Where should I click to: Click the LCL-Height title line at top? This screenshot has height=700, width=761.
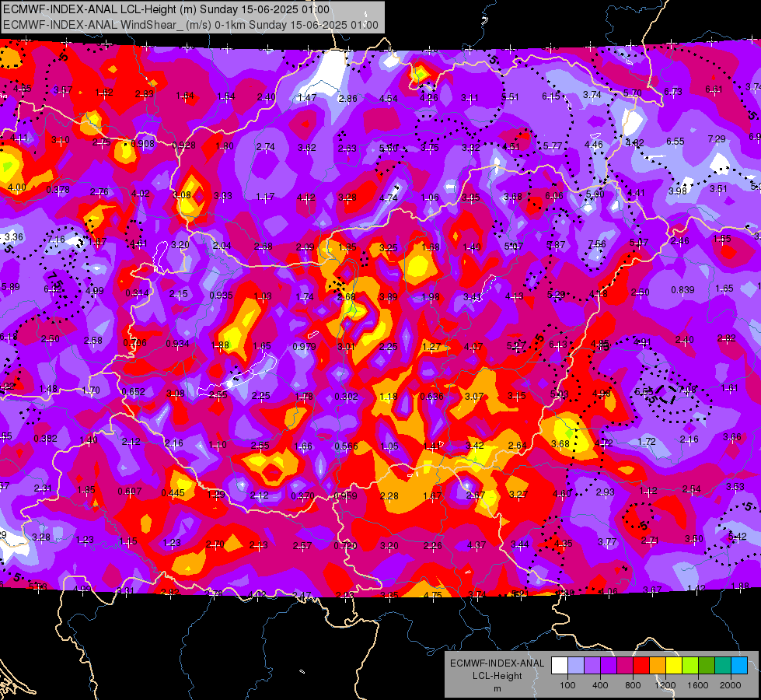pos(166,9)
